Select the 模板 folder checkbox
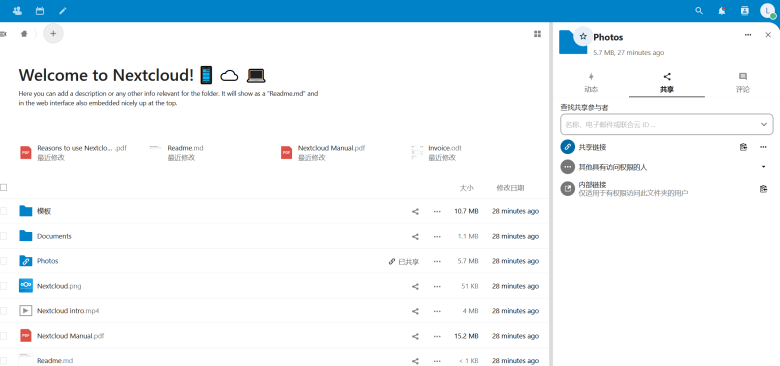This screenshot has width=780, height=366. pos(3,211)
